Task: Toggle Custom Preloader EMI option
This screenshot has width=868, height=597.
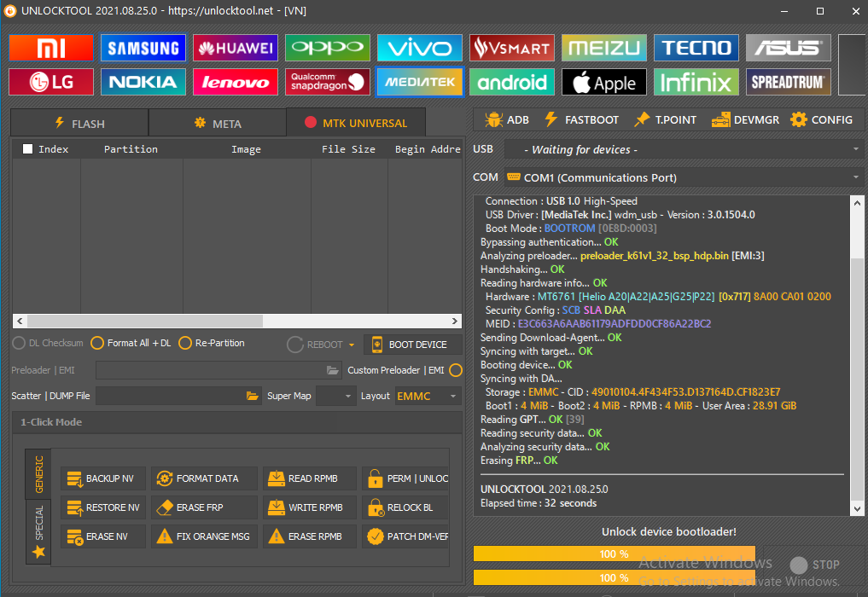Action: pyautogui.click(x=456, y=370)
